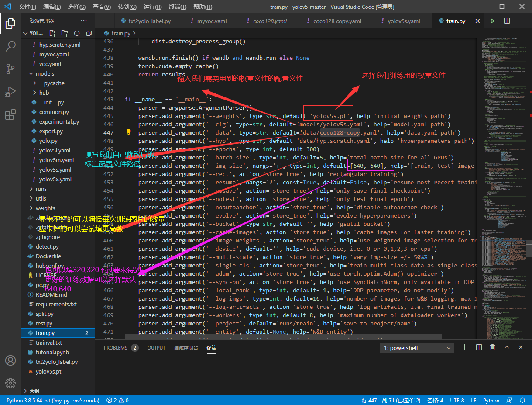Switch to the coco128.yaml tab

tap(270, 21)
